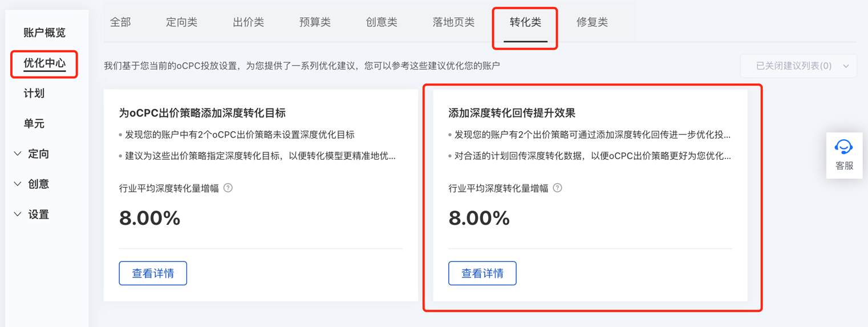Viewport: 868px width, 327px height.
Task: Select the 出价类 tab
Action: (248, 22)
